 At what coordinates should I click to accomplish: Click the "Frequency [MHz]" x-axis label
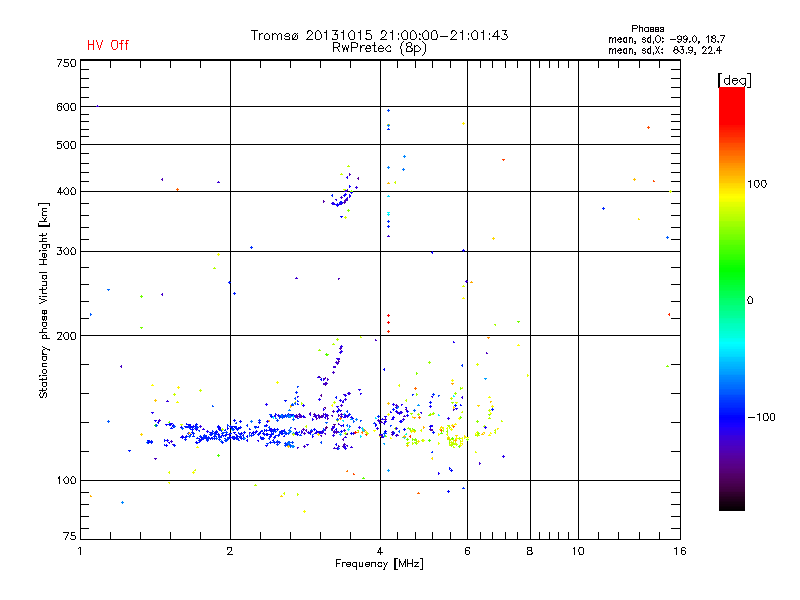(379, 565)
